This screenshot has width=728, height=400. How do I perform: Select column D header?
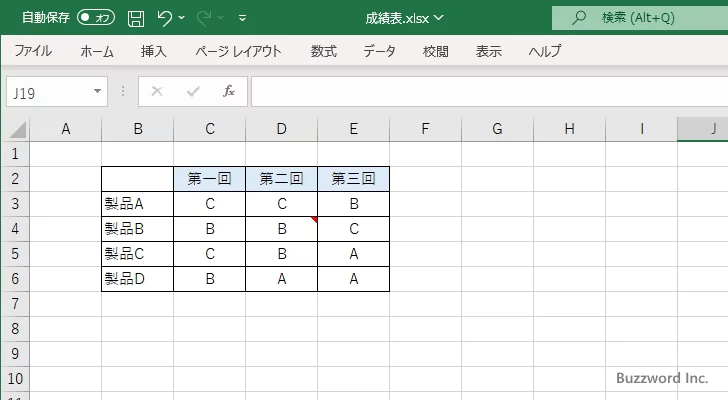point(281,129)
